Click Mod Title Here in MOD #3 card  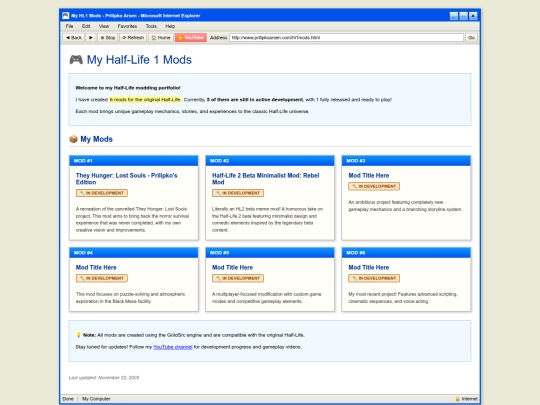[x=368, y=176]
